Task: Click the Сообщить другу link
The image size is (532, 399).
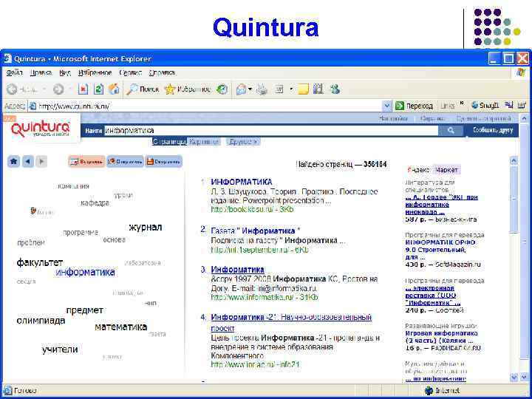Action: click(493, 130)
